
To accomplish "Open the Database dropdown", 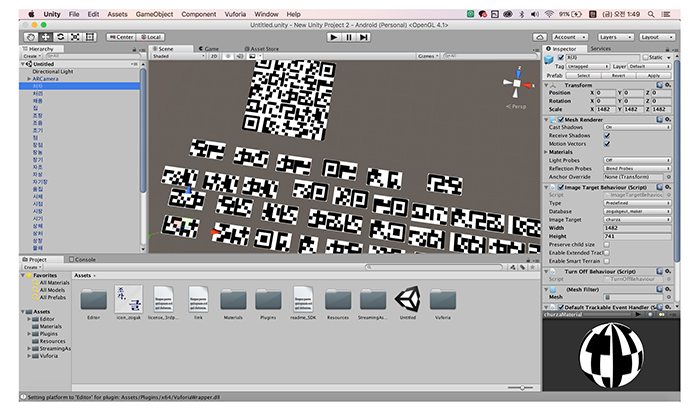I will (x=638, y=211).
